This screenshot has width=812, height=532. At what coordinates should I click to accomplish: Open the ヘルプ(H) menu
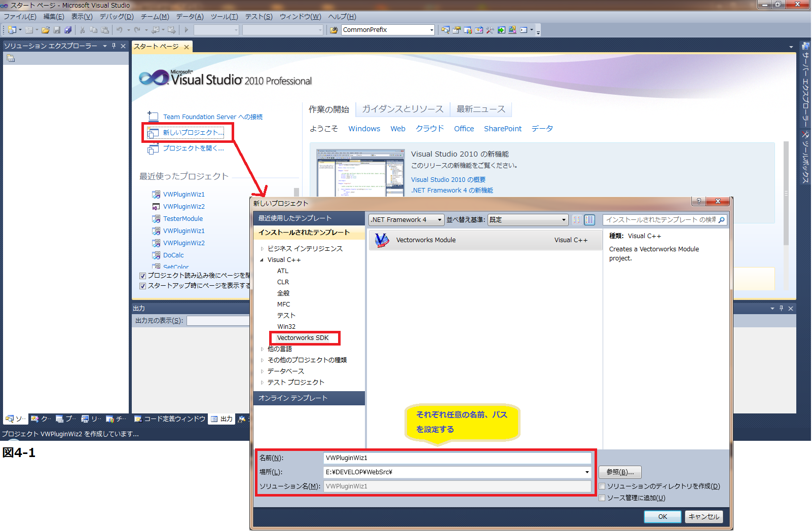[x=342, y=17]
